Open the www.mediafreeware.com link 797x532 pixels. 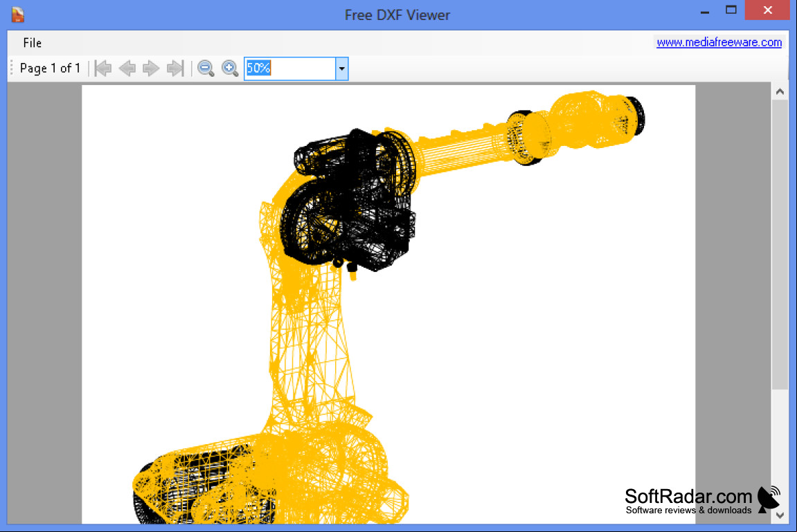[719, 42]
